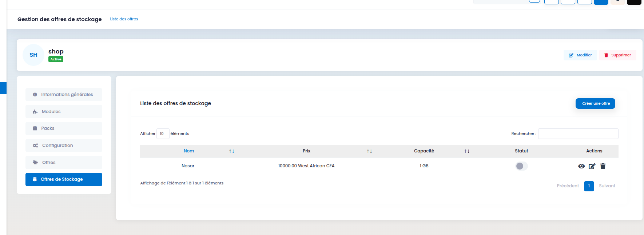Click the Créer une offre button

click(595, 103)
